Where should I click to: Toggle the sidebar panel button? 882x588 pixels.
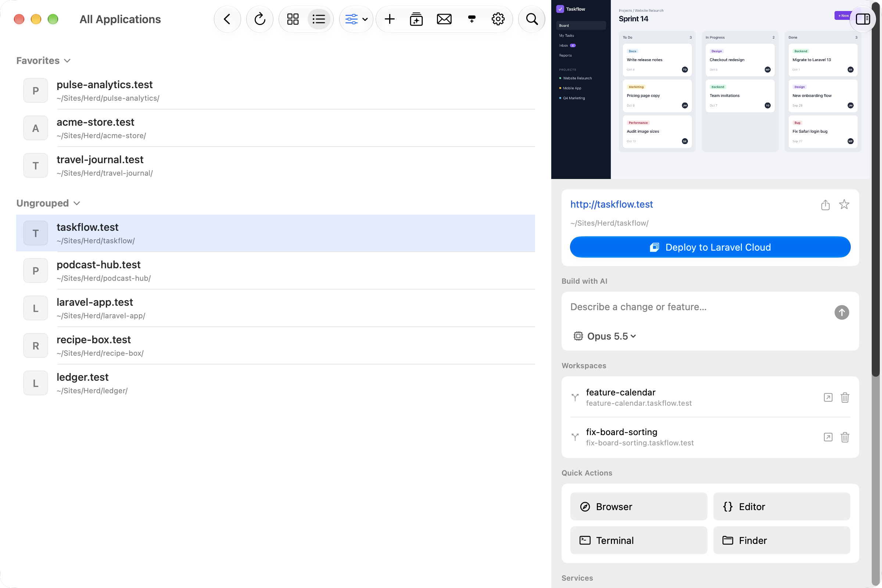coord(863,19)
